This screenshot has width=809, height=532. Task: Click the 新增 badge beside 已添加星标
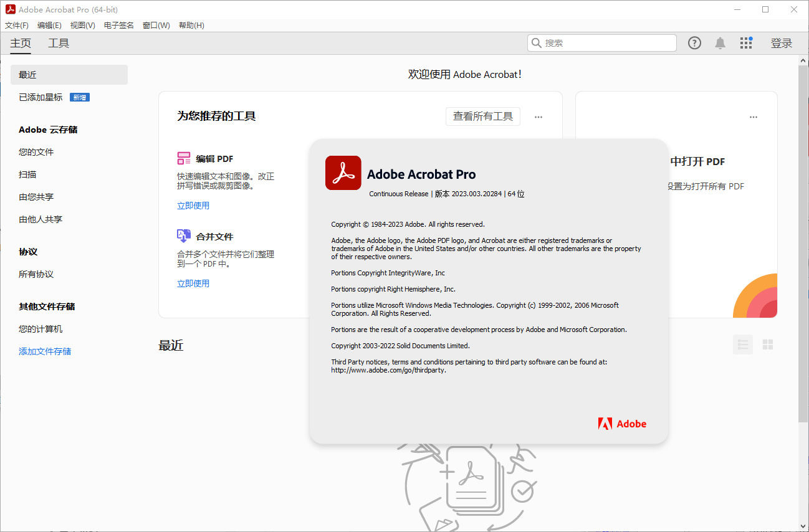coord(79,97)
